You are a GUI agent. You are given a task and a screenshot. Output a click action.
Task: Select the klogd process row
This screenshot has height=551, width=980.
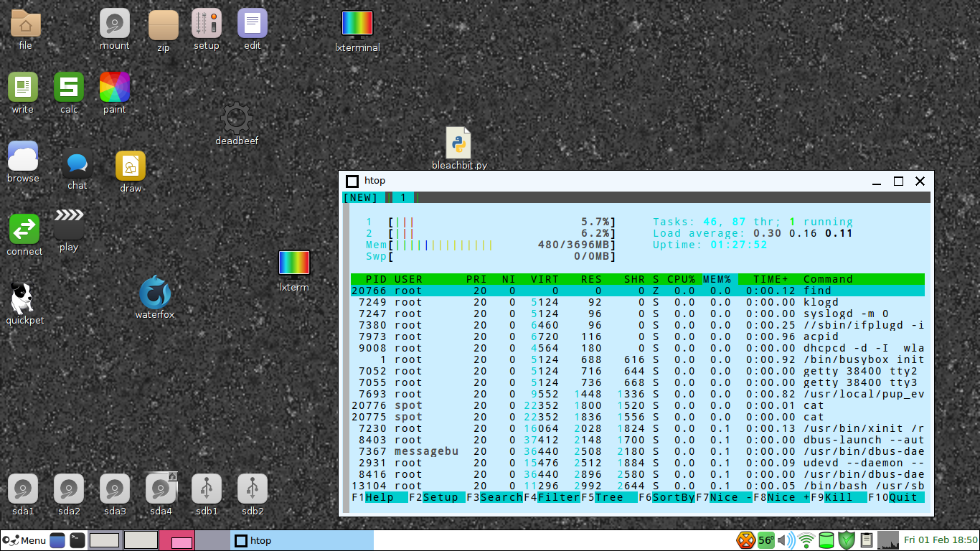coord(638,302)
